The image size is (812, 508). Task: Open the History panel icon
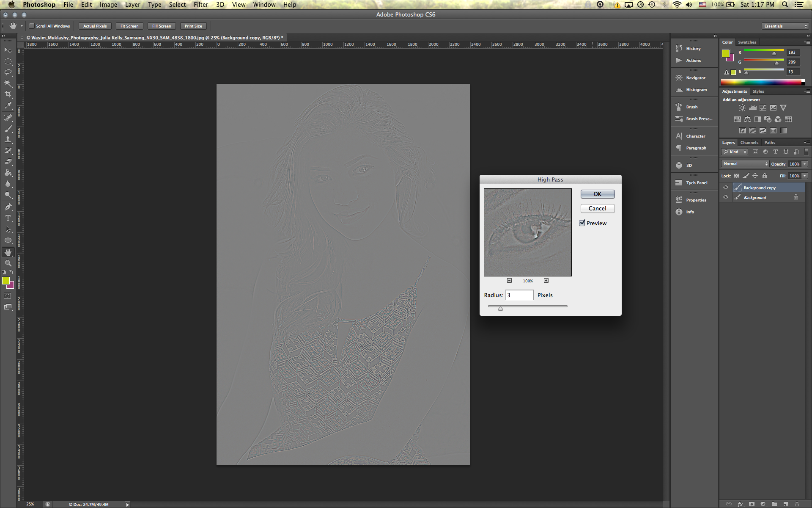(x=679, y=48)
